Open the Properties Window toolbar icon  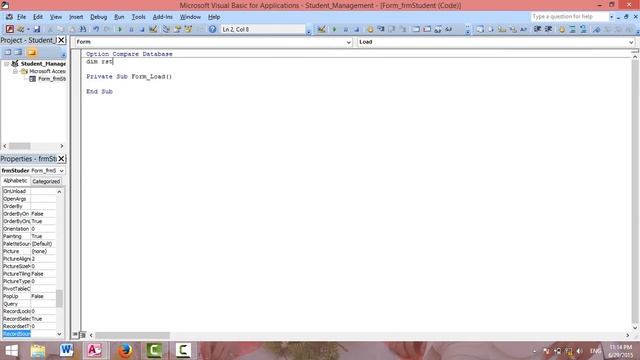point(178,29)
